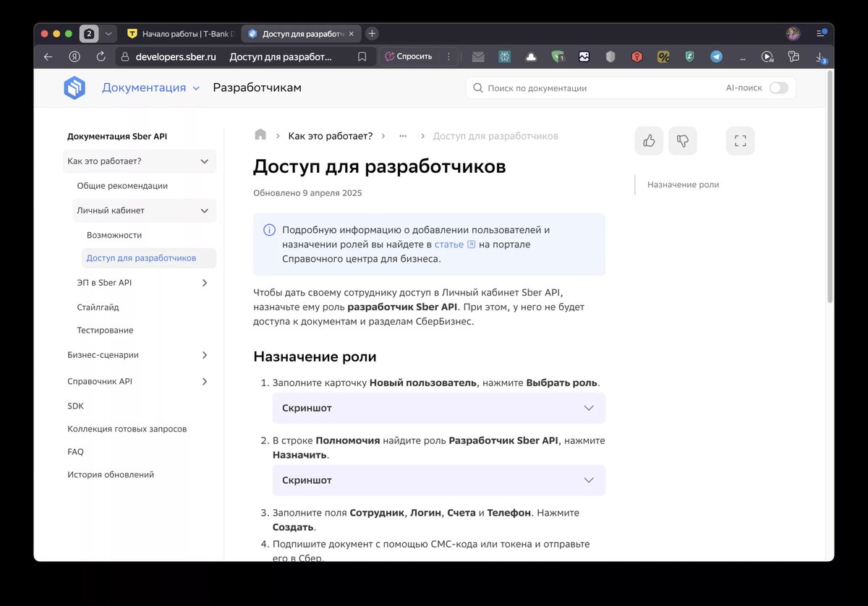Screen dimensions: 868x606
Task: Click the Sber API hexagon logo
Action: tap(75, 87)
